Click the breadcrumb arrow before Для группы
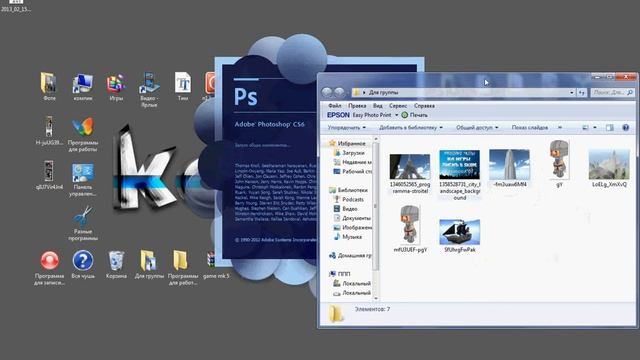Screen dimensions: 640x360 [x=364, y=93]
